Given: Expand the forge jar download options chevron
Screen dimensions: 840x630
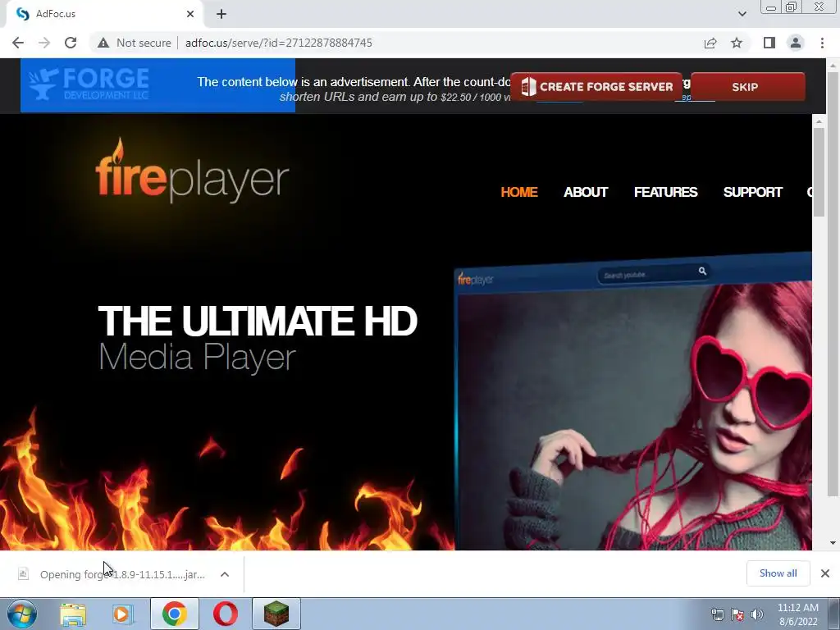Looking at the screenshot, I should pyautogui.click(x=225, y=574).
